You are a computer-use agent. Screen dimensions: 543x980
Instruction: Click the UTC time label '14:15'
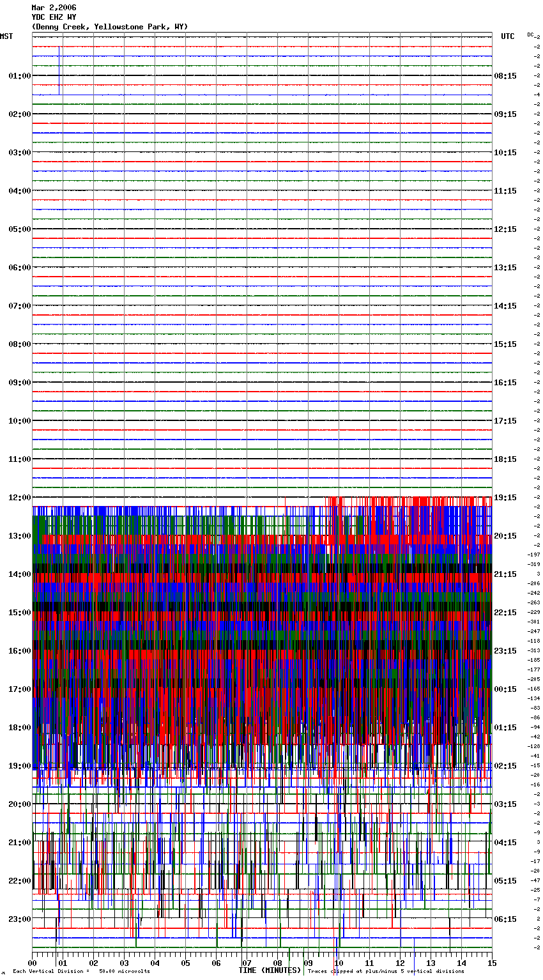[505, 306]
